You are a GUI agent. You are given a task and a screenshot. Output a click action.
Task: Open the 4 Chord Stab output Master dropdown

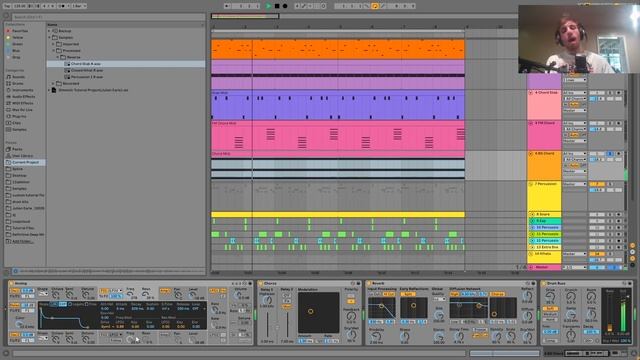click(575, 110)
